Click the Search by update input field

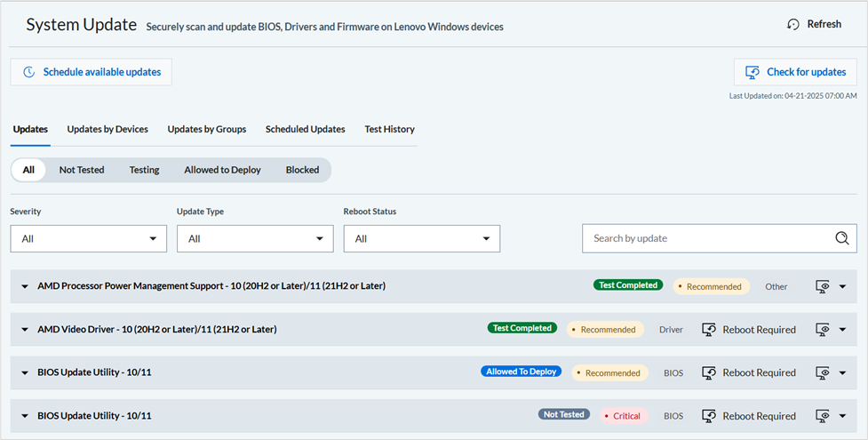(x=706, y=238)
